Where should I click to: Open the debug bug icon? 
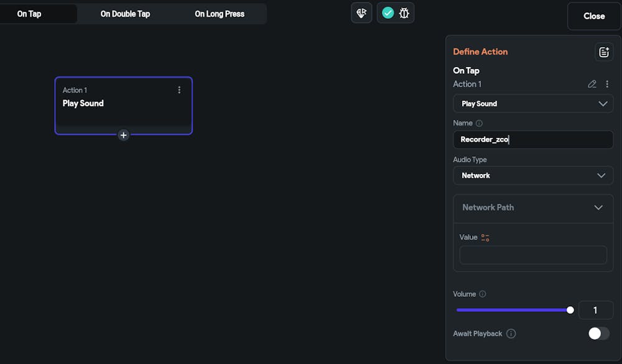pos(404,13)
